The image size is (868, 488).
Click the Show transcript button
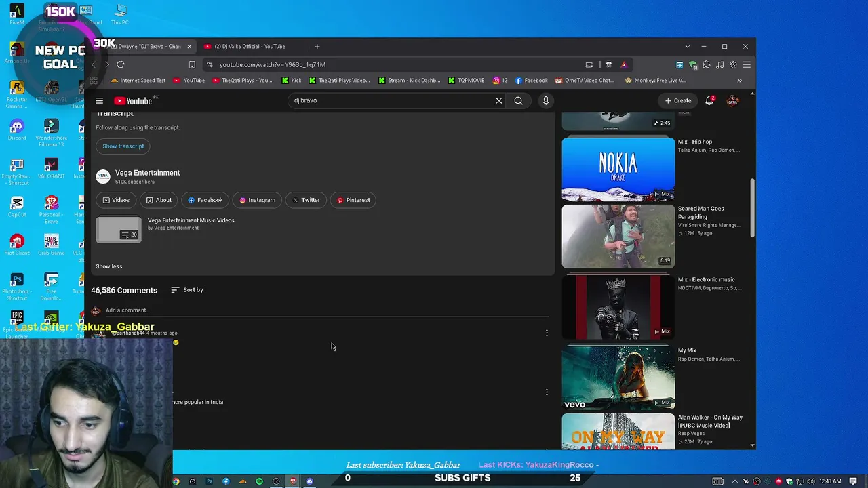(x=123, y=146)
